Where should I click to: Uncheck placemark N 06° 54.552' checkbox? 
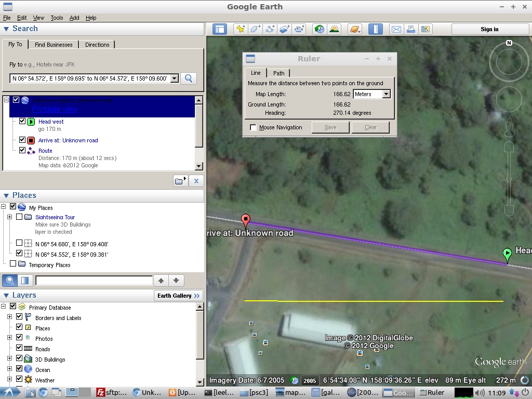pos(19,254)
